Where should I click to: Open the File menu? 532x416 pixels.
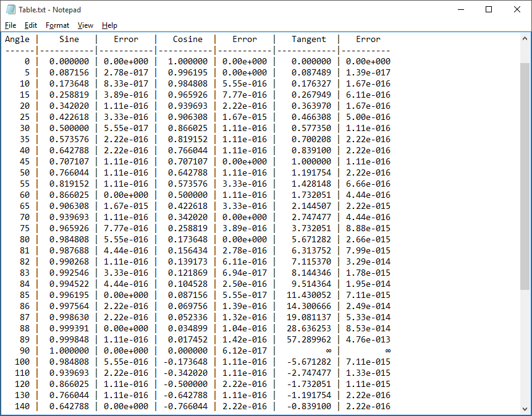(x=10, y=25)
